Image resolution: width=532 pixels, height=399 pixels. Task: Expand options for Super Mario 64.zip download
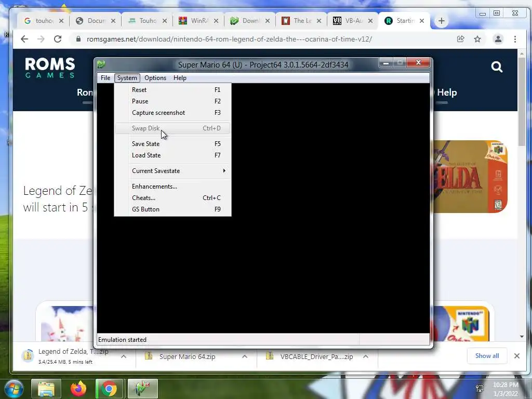245,356
